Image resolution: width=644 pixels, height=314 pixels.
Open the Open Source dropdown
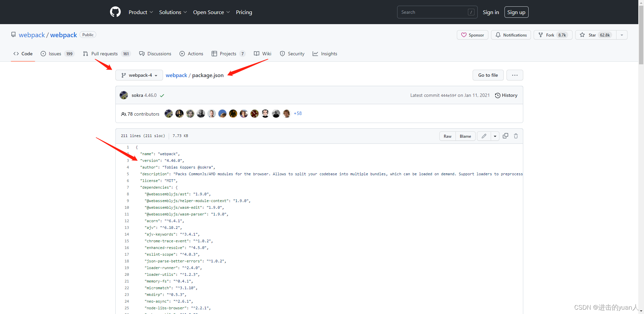211,12
